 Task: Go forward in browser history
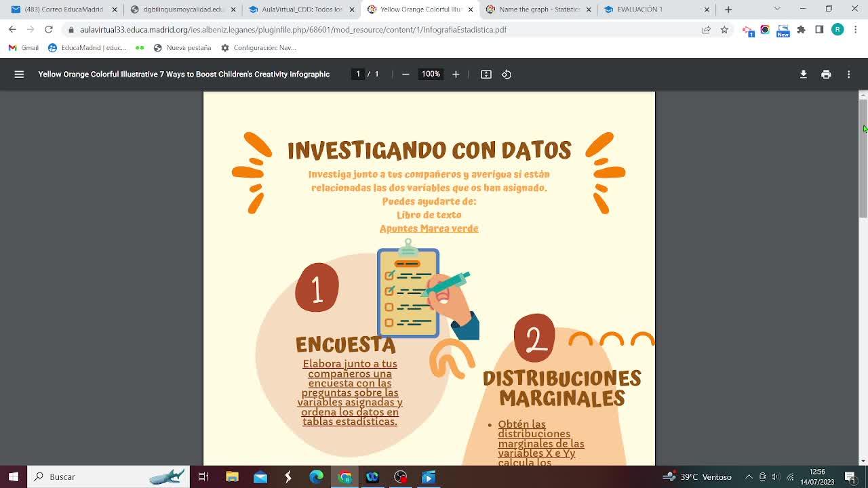point(31,30)
